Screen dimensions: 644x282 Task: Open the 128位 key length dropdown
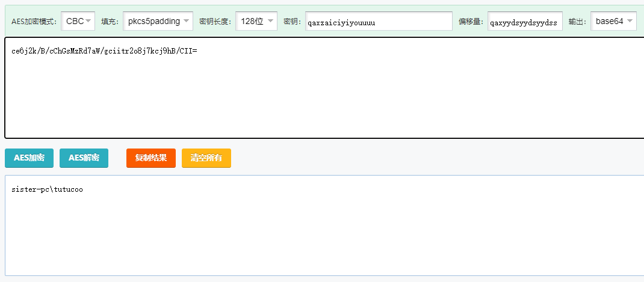[256, 21]
